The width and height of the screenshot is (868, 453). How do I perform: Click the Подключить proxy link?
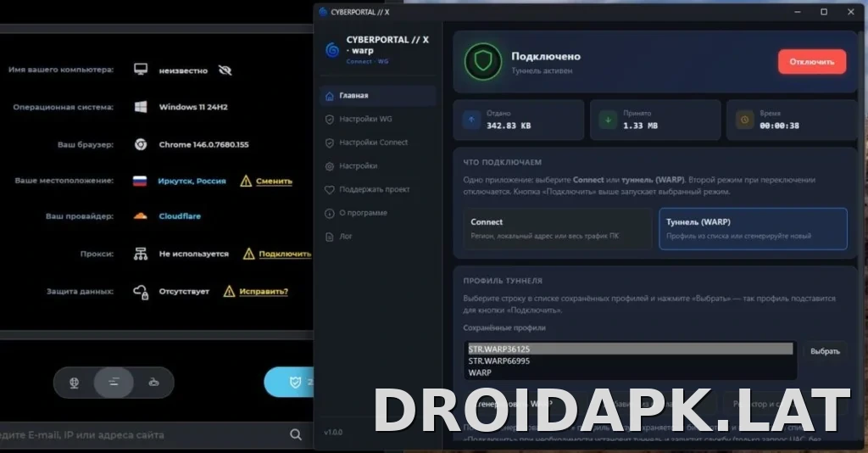click(x=285, y=254)
